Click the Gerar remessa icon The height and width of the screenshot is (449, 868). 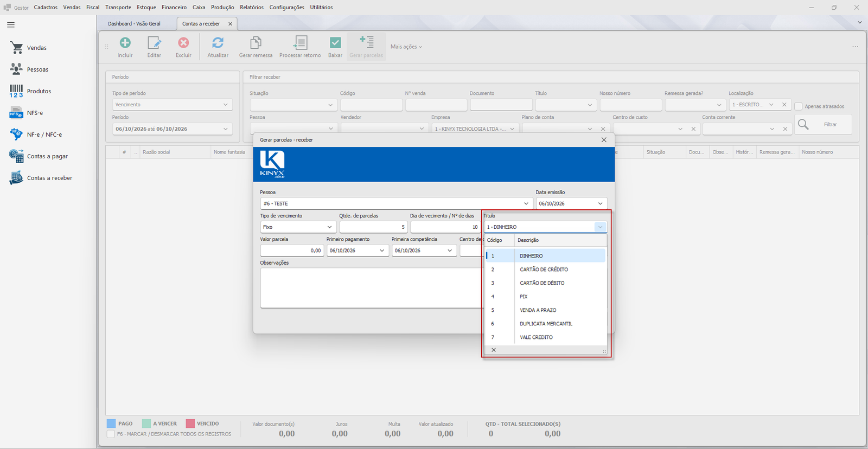click(256, 43)
